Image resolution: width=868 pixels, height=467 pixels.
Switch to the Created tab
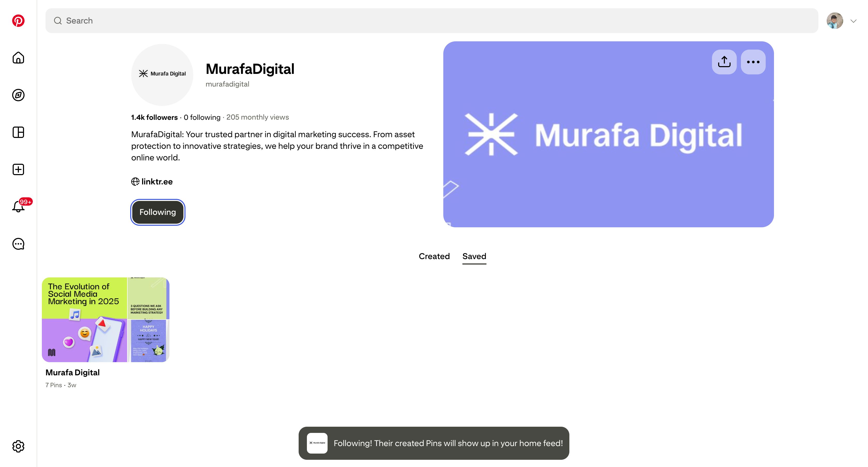(434, 256)
